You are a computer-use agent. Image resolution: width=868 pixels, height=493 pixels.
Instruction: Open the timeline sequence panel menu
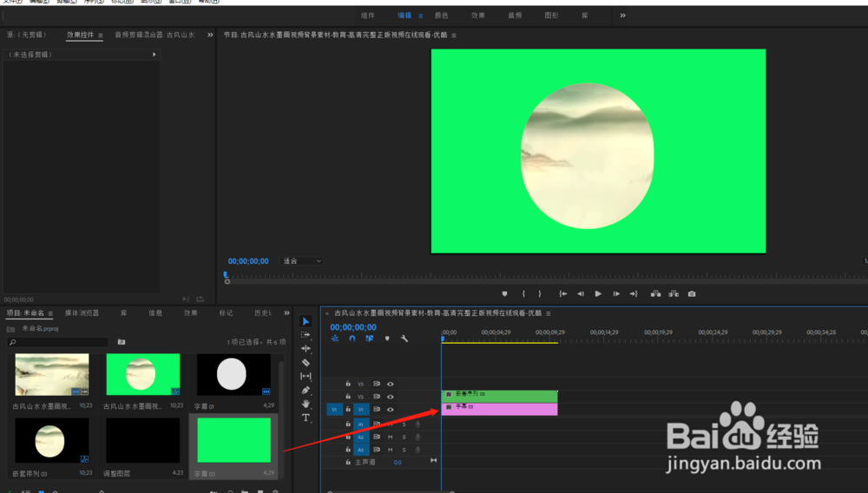548,313
